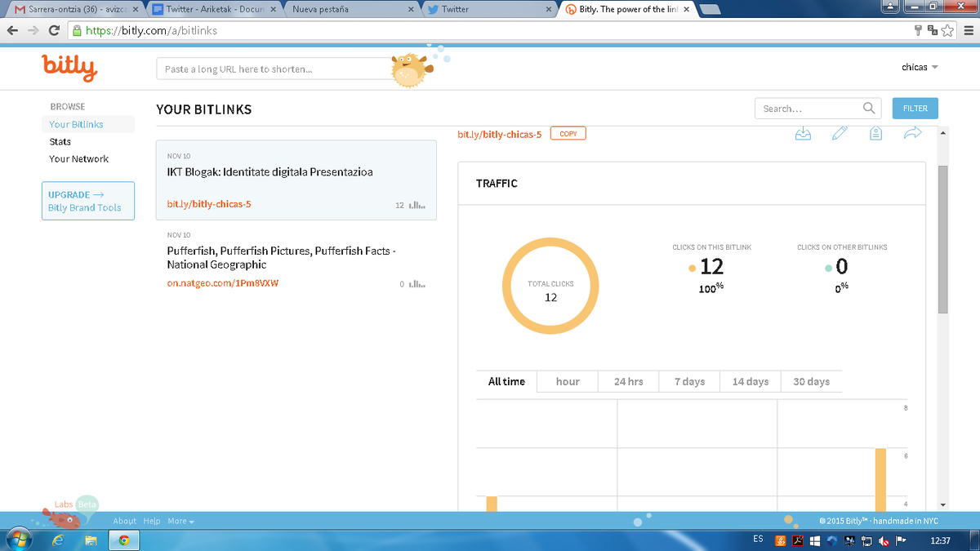The image size is (980, 551).
Task: Open the bit.ly/bitly-chicas-5 link in the details header
Action: tap(499, 134)
